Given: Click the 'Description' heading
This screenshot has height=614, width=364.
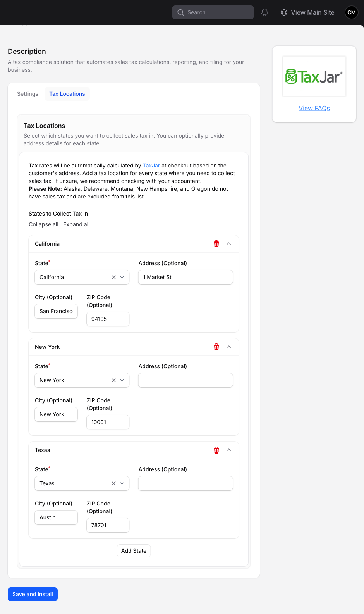Looking at the screenshot, I should pos(27,52).
